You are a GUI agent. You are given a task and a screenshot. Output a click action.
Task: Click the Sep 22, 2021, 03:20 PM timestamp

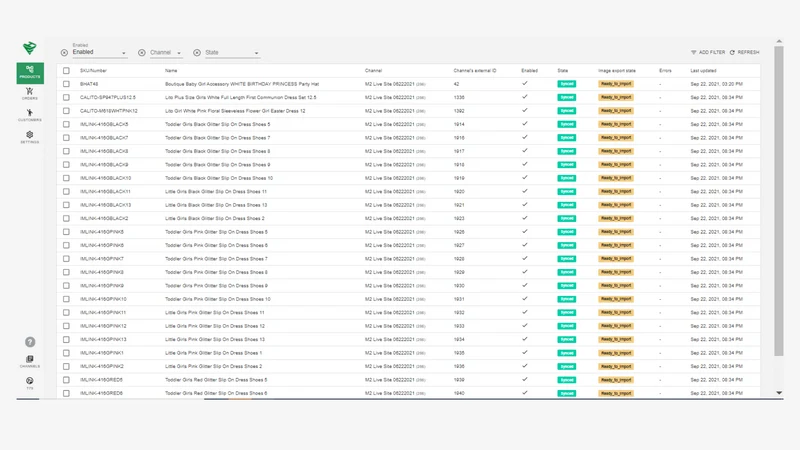[716, 84]
